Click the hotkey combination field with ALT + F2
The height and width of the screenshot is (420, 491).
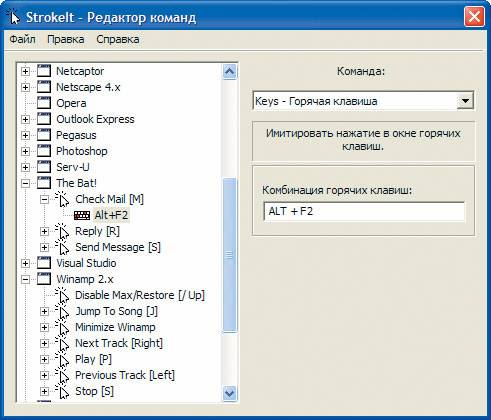[364, 211]
